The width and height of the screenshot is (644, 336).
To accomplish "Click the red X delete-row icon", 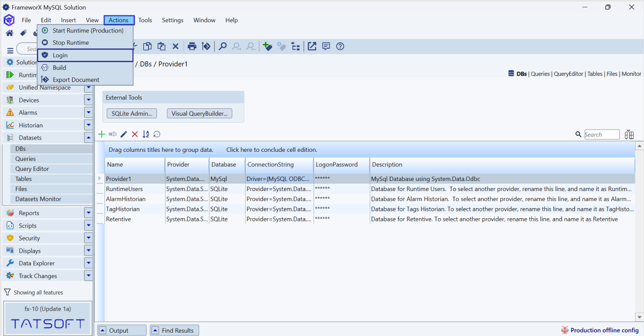I will pos(135,134).
